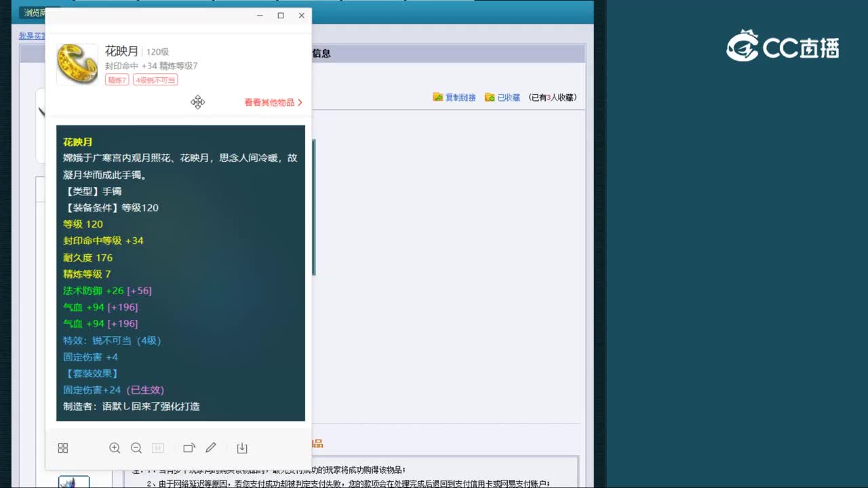Open 看看其他物品 link
868x488 pixels.
(x=273, y=102)
